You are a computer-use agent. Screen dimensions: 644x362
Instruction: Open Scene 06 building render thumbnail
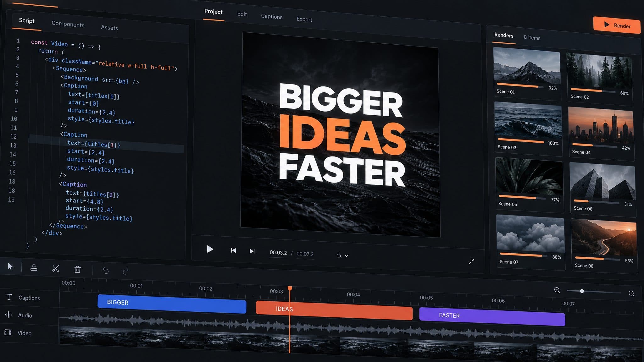602,181
